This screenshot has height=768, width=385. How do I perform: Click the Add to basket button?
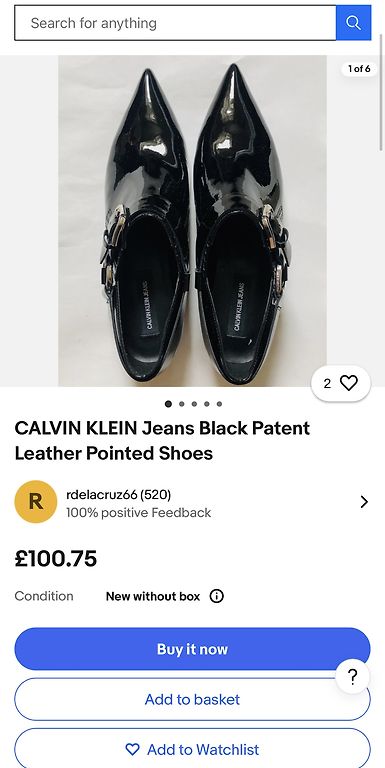click(192, 699)
